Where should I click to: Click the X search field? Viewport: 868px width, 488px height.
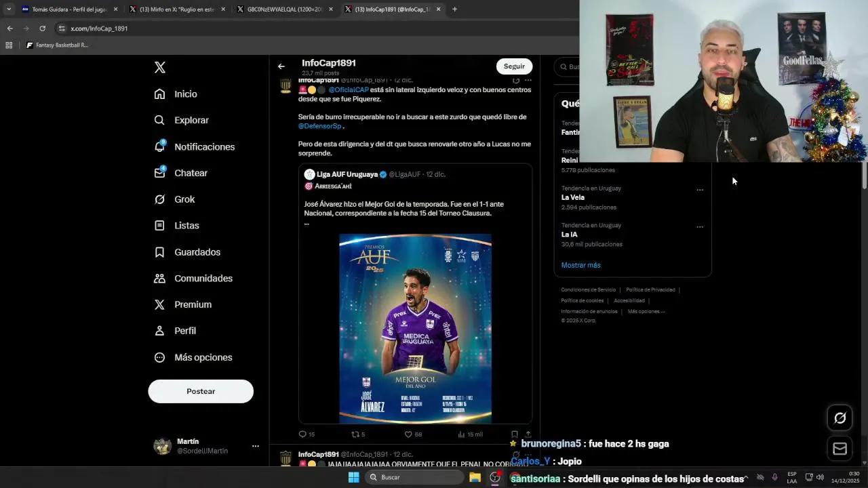coord(567,66)
